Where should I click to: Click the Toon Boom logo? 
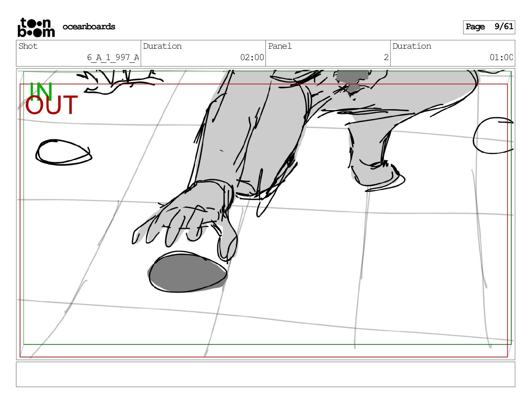point(36,27)
